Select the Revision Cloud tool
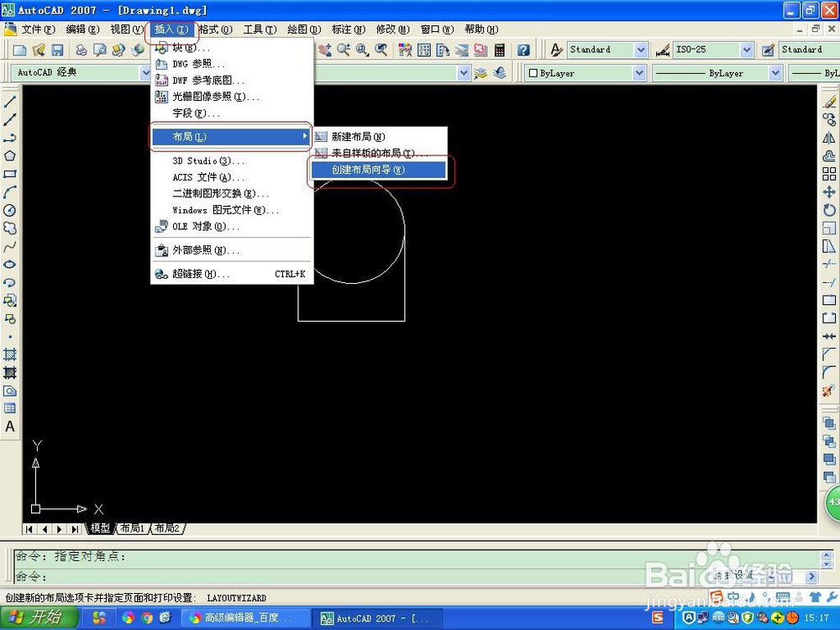The height and width of the screenshot is (630, 840). 9,228
